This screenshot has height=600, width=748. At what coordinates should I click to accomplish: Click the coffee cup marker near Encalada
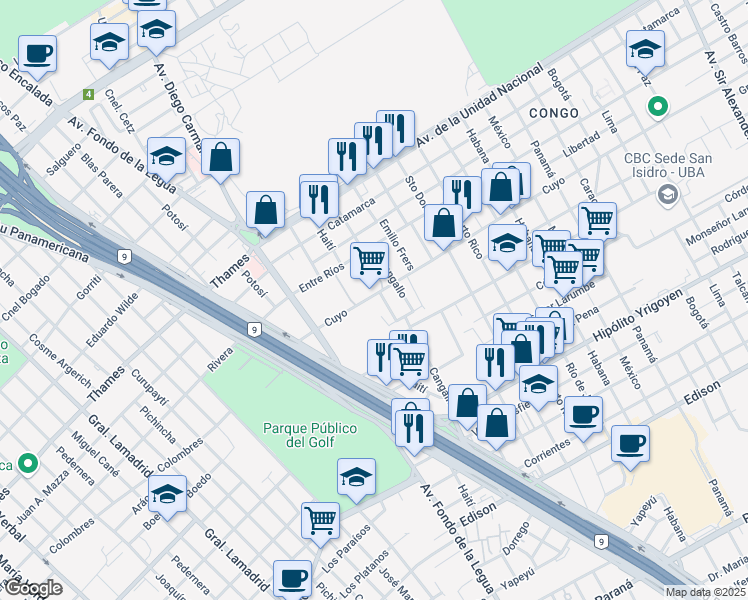pyautogui.click(x=38, y=55)
